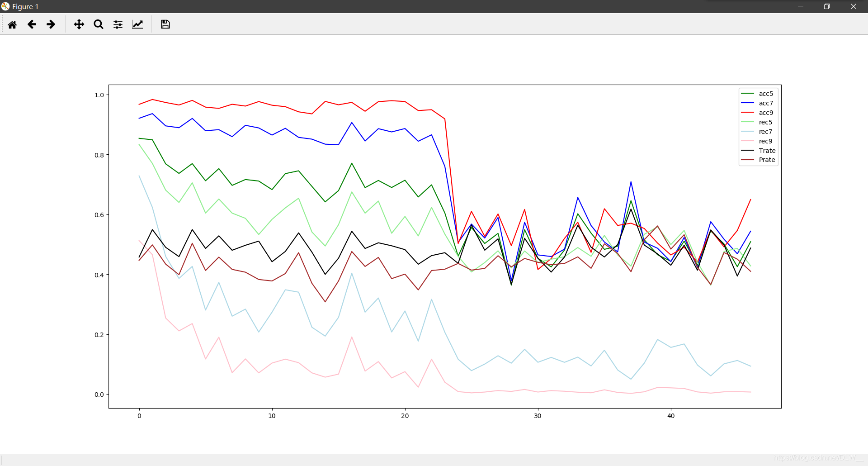The height and width of the screenshot is (466, 868).
Task: Click the rec5 legend label
Action: pos(765,122)
